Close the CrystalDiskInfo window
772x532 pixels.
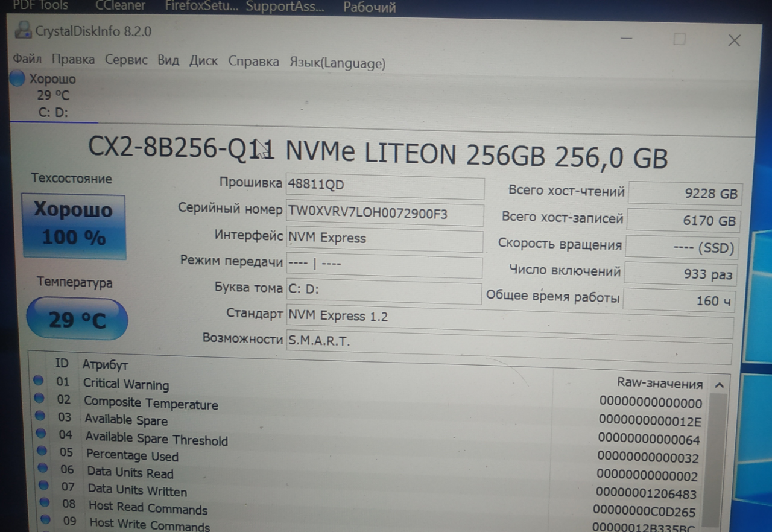click(734, 40)
